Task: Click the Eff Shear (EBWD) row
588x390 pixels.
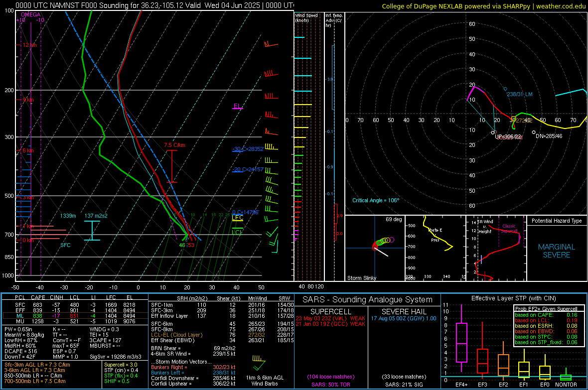Action: (x=222, y=341)
